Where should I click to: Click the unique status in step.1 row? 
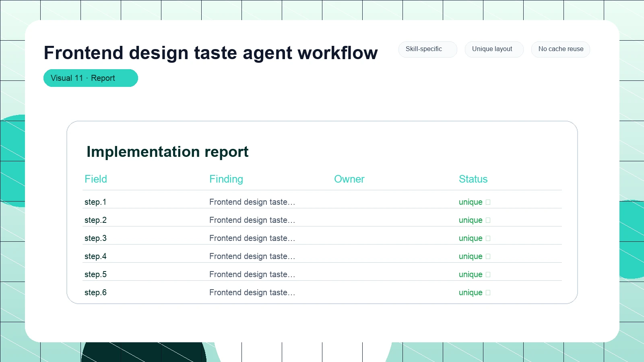471,202
